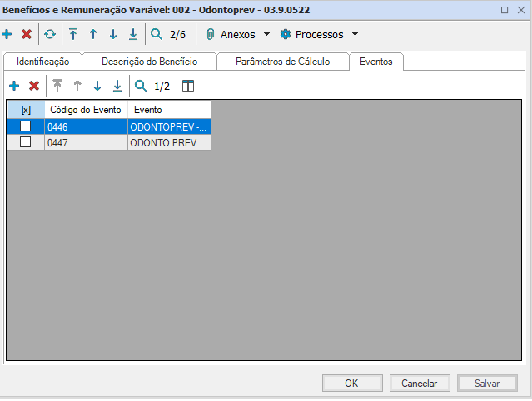This screenshot has height=401, width=532.
Task: Click the main toolbar search magnifier icon
Action: (156, 35)
